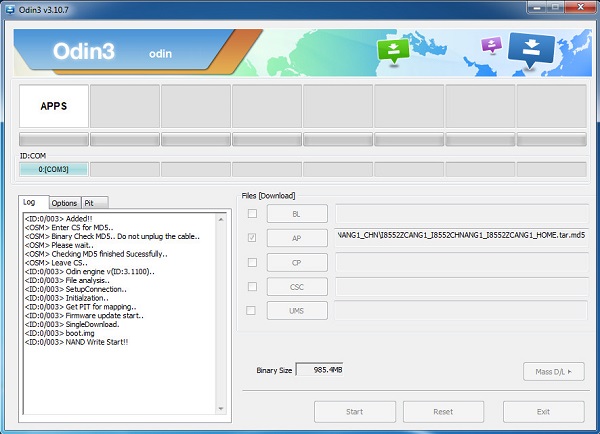Click the APPS status box

(x=54, y=106)
